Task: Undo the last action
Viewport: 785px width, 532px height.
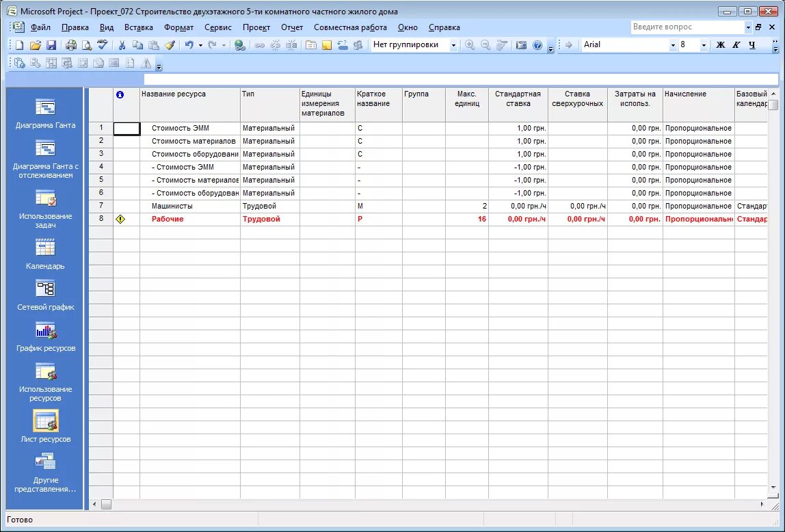Action: (189, 45)
